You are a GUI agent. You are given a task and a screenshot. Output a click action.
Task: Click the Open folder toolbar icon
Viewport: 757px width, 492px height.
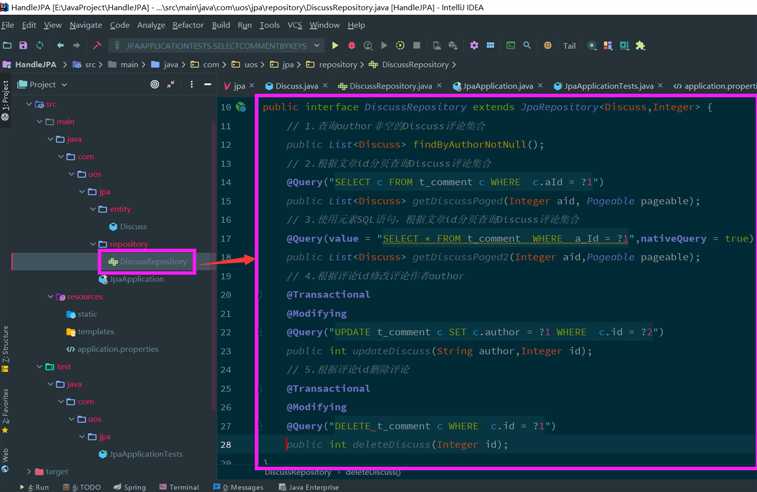(7, 45)
